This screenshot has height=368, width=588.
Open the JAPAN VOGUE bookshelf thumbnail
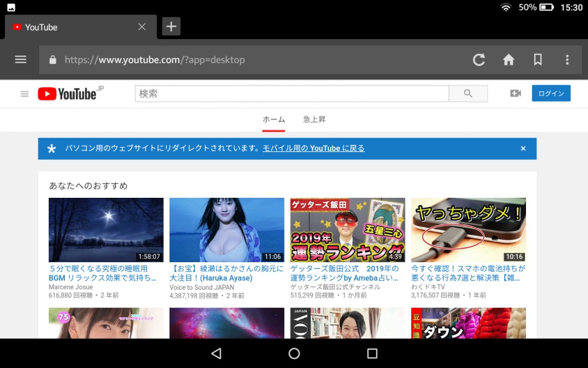pos(347,323)
